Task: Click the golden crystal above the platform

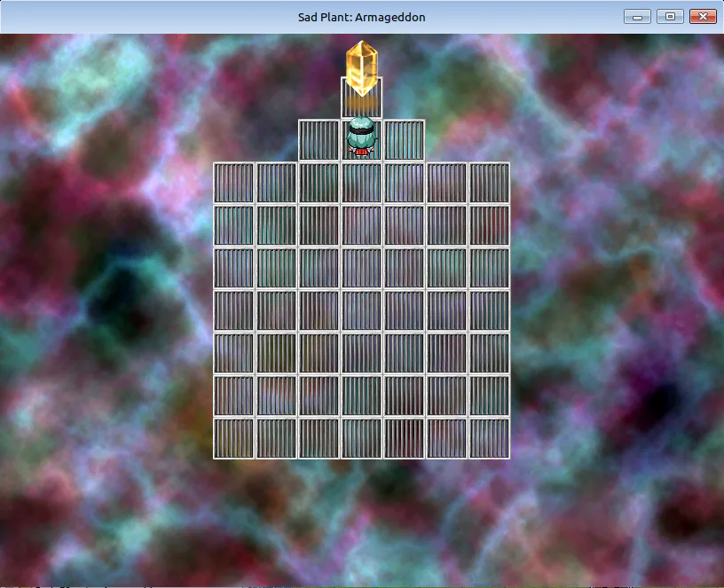Action: click(x=361, y=68)
